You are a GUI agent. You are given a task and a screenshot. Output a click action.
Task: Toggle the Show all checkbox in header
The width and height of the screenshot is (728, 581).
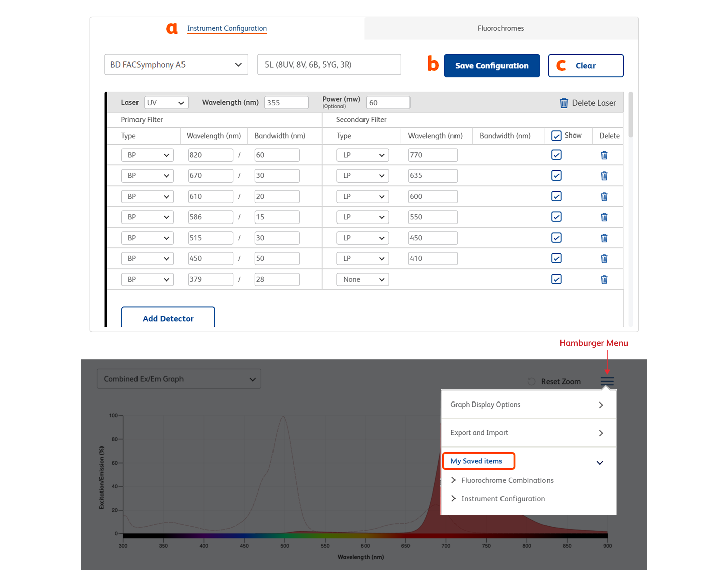coord(556,136)
